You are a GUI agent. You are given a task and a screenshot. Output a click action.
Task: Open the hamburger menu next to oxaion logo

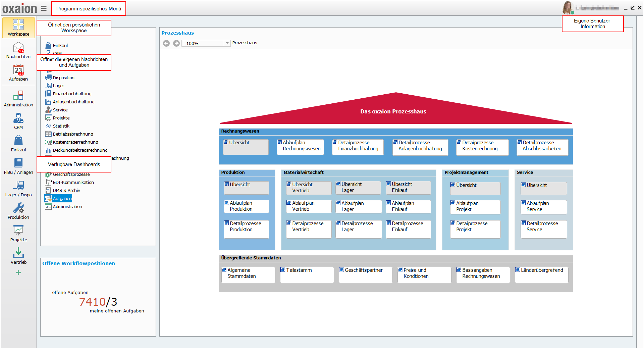click(x=44, y=8)
